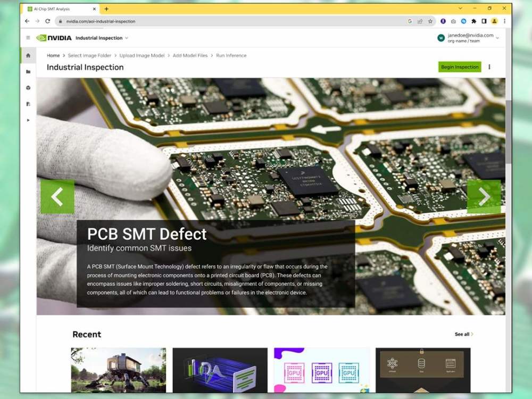
Task: Click the purple extension icon in the toolbar
Action: [443, 21]
